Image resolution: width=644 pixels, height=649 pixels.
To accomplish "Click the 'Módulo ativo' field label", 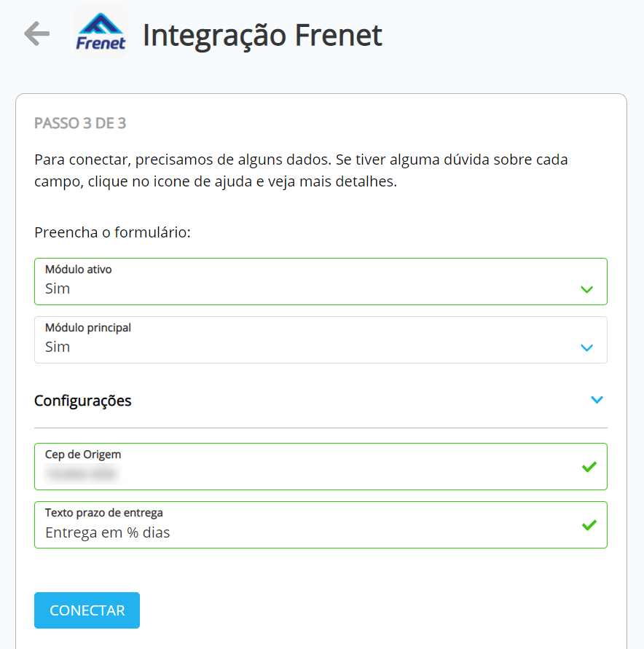I will tap(79, 270).
